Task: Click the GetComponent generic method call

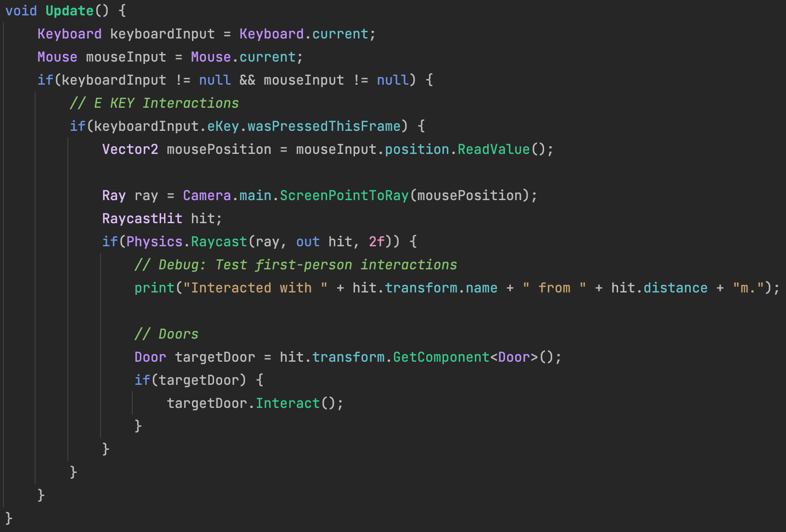Action: pyautogui.click(x=441, y=357)
